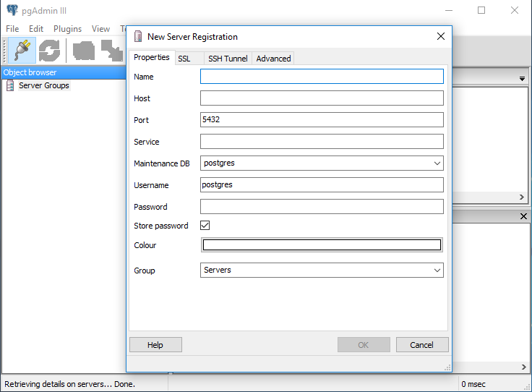
Task: Click the OK button
Action: (364, 345)
